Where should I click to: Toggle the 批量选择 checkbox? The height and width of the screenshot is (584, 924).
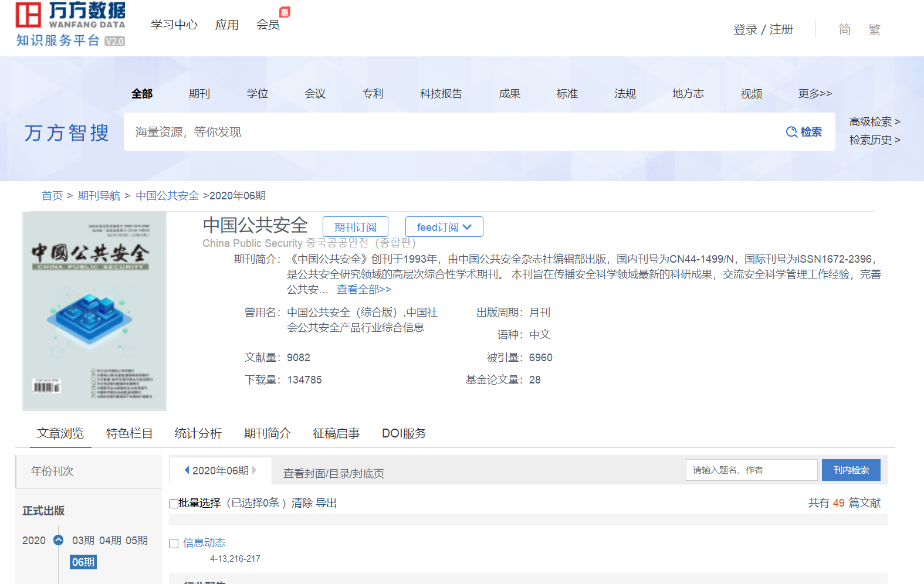173,503
